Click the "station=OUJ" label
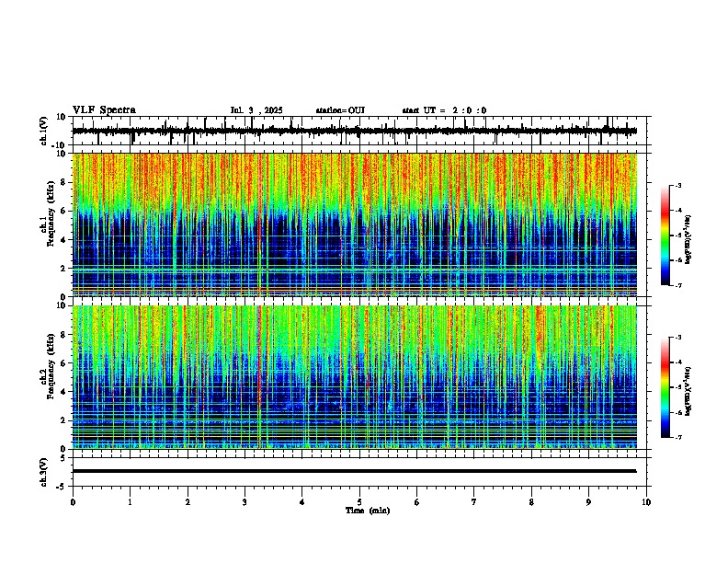The height and width of the screenshot is (563, 728). [x=340, y=110]
